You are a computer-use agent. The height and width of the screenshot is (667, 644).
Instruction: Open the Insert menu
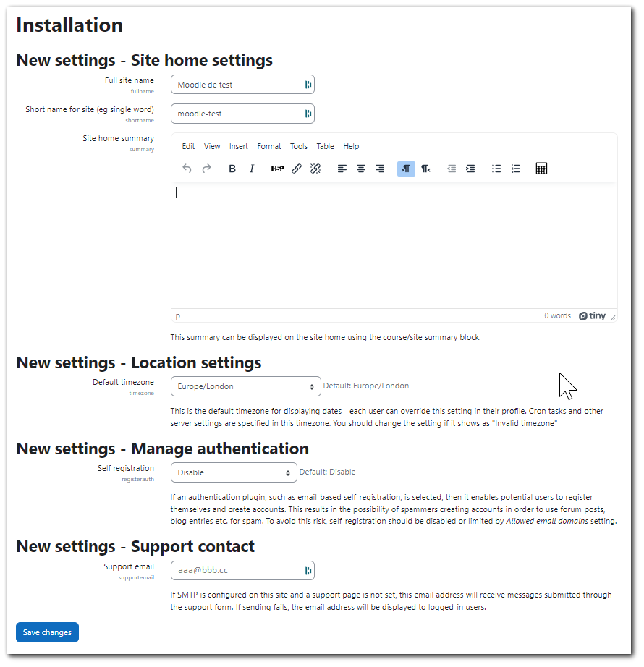click(x=238, y=146)
